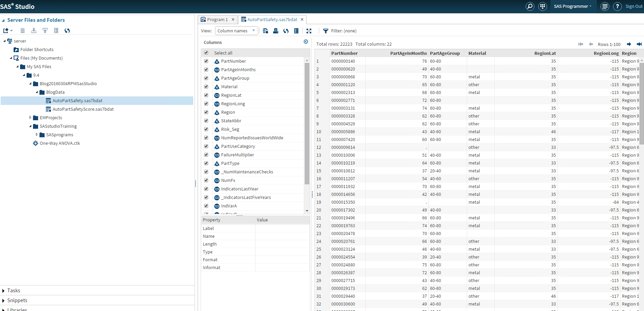The height and width of the screenshot is (311, 644).
Task: Delete the selected file using trash icon
Action: [x=22, y=30]
